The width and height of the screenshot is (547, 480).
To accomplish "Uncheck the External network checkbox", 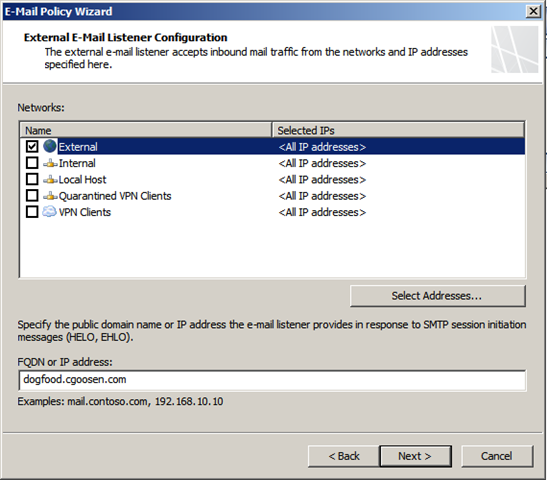I will pyautogui.click(x=32, y=146).
